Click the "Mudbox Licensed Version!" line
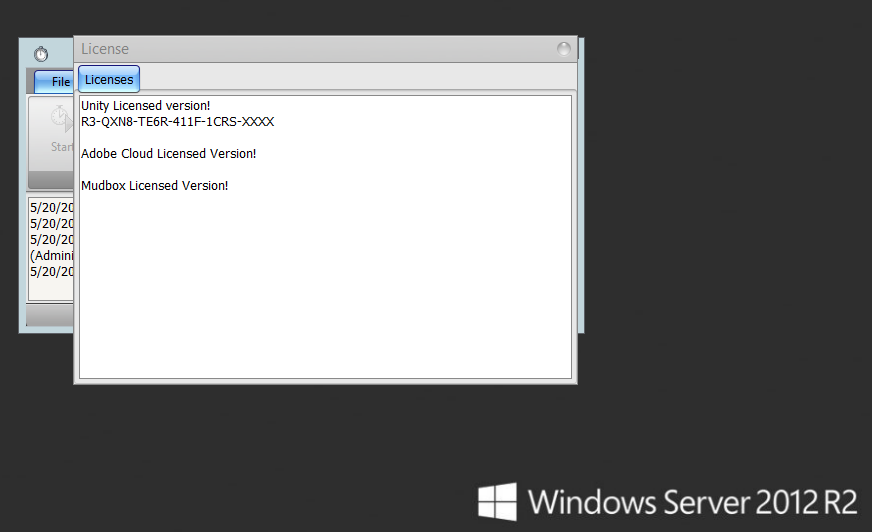This screenshot has height=532, width=872. [x=154, y=185]
